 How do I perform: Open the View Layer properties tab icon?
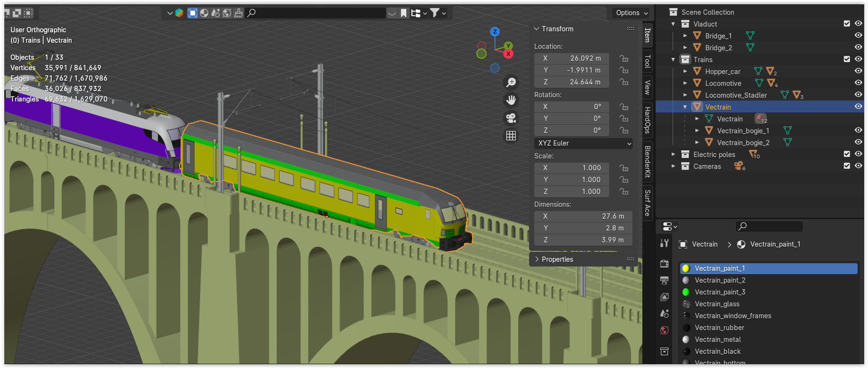665,297
